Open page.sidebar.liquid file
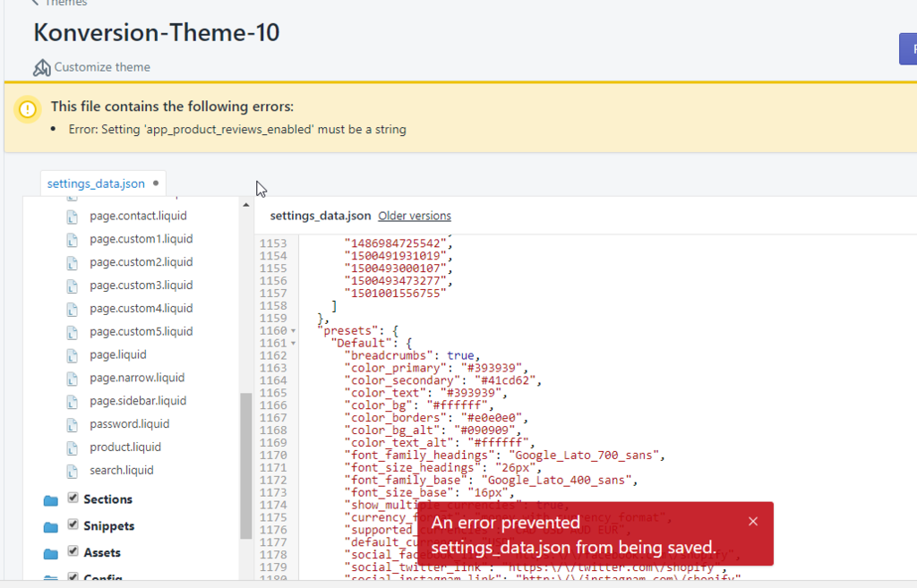 click(x=138, y=401)
